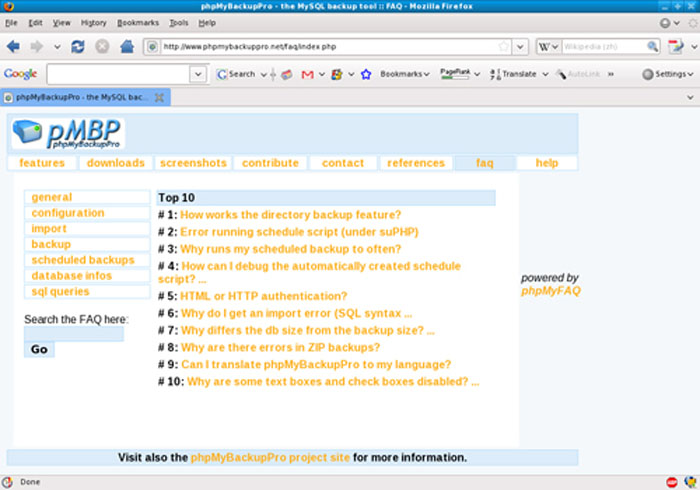
Task: Click the address bar URL field
Action: 328,46
